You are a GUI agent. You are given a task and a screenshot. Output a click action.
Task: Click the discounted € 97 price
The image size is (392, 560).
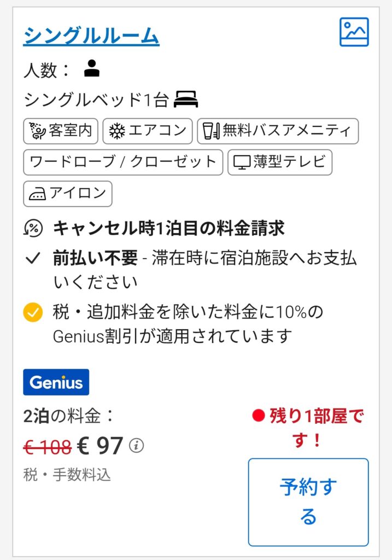pyautogui.click(x=100, y=445)
